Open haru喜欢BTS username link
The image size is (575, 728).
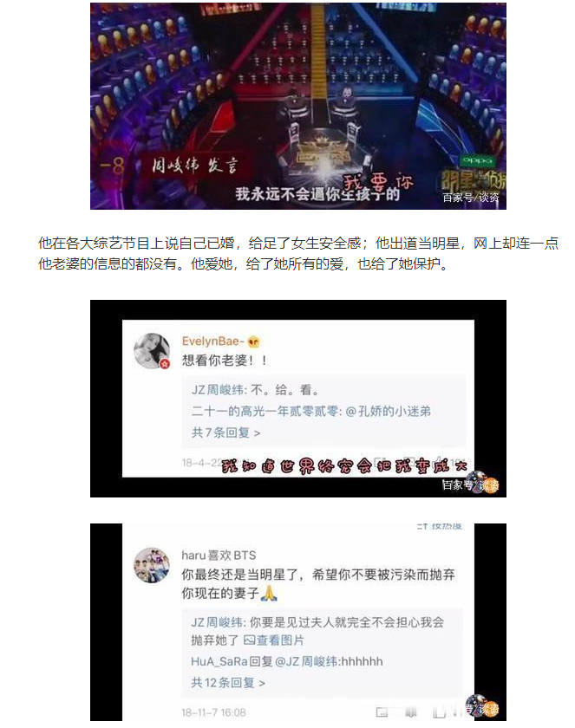(x=219, y=556)
